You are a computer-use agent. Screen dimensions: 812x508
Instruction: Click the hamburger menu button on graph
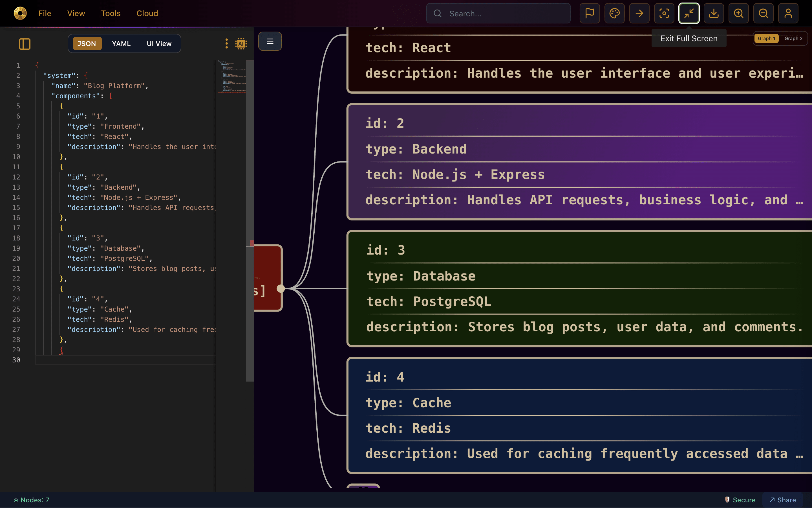(x=270, y=41)
